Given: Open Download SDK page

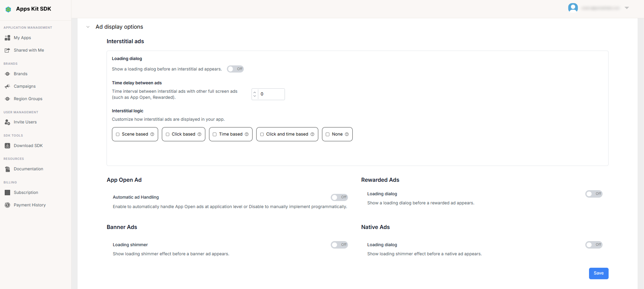Looking at the screenshot, I should click(28, 146).
